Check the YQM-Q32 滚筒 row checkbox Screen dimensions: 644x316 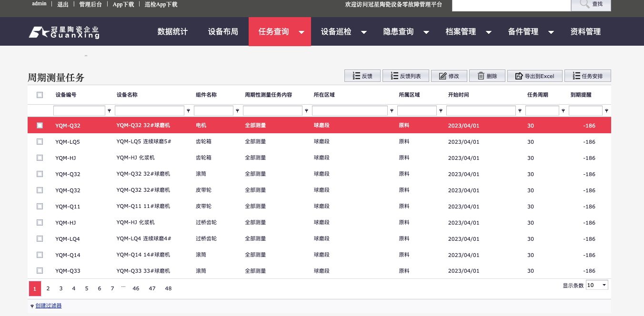(x=40, y=174)
